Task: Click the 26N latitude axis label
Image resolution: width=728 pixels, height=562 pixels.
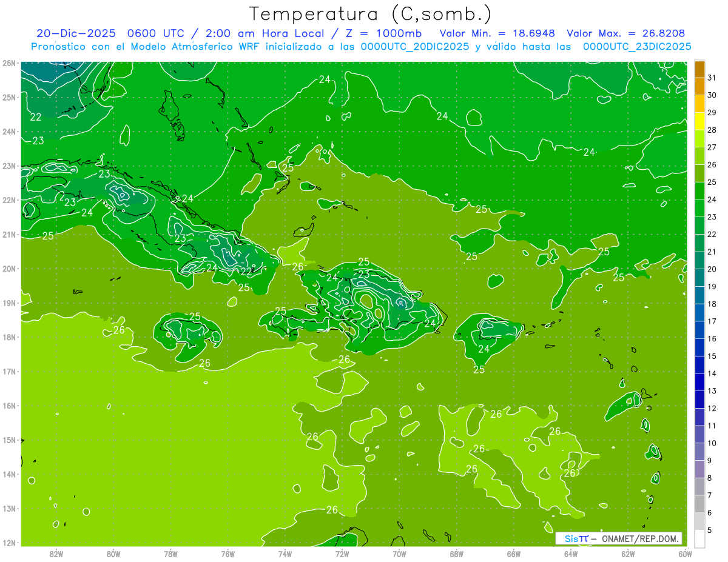Action: 9,62
